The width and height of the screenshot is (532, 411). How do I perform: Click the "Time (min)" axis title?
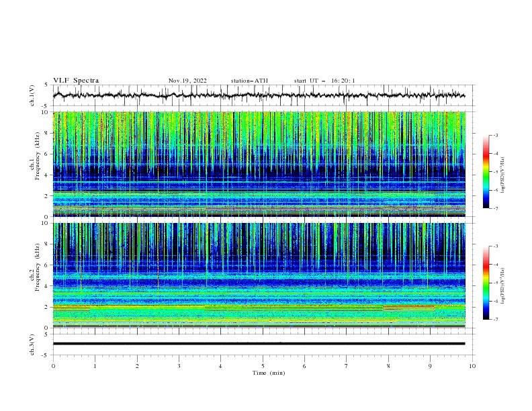pos(269,373)
